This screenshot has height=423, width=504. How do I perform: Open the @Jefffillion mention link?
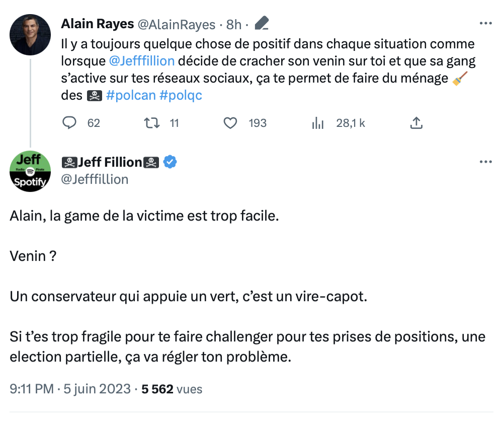[x=142, y=61]
